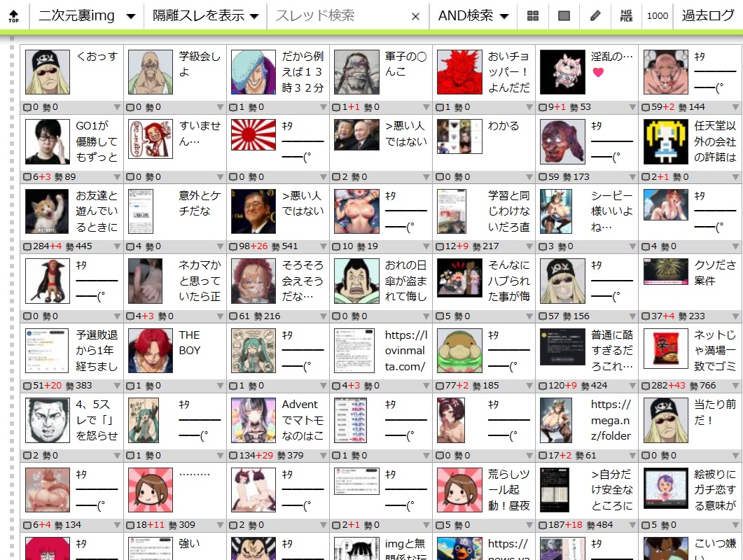The height and width of the screenshot is (560, 743).
Task: Click the TOP scroll-up arrow icon
Action: [x=14, y=16]
